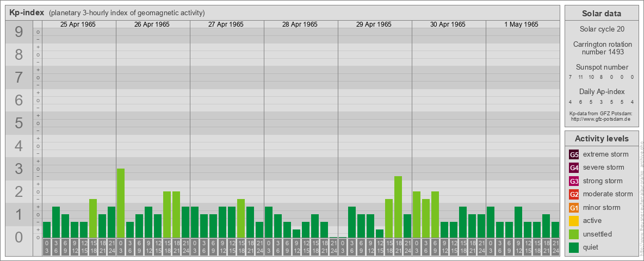
Task: Click the sunspot number value 10
Action: [591, 77]
